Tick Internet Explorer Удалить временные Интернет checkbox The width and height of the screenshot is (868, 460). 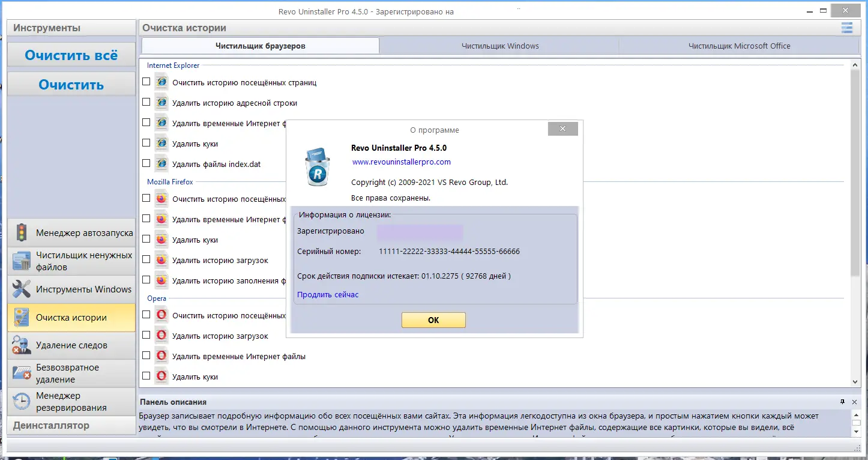[x=146, y=123]
